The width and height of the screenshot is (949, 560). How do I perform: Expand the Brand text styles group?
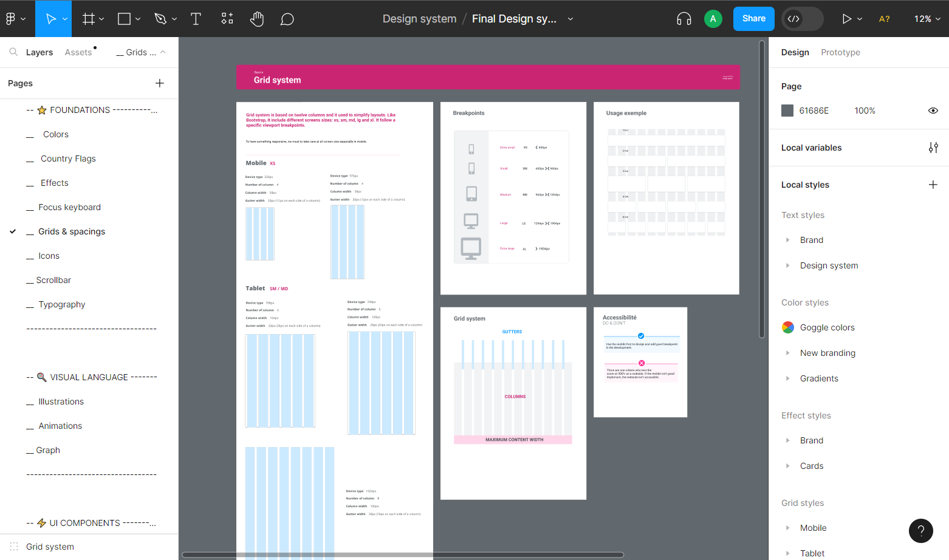tap(788, 240)
